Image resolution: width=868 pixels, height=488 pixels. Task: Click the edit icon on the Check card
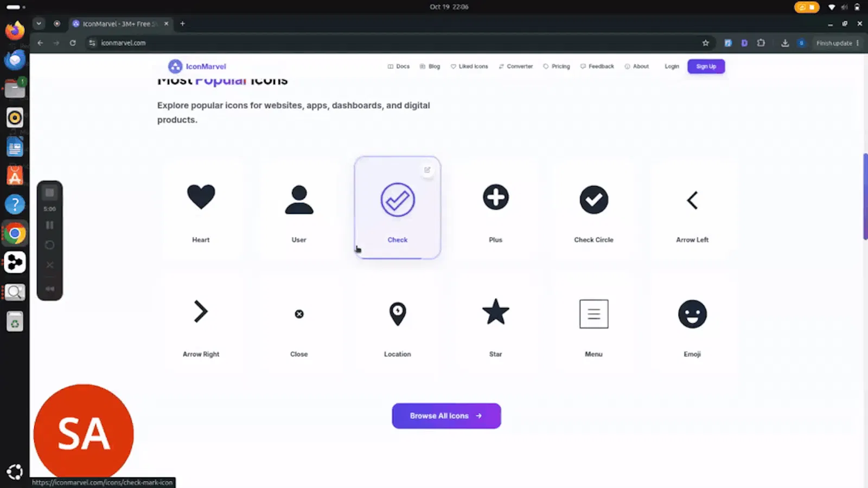point(427,170)
